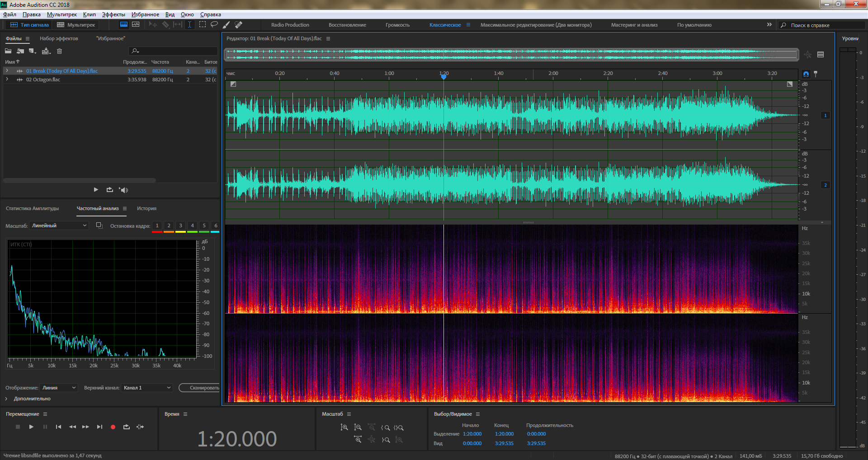Viewport: 868px width, 460px height.
Task: Click the trash icon in Files panel
Action: [59, 51]
